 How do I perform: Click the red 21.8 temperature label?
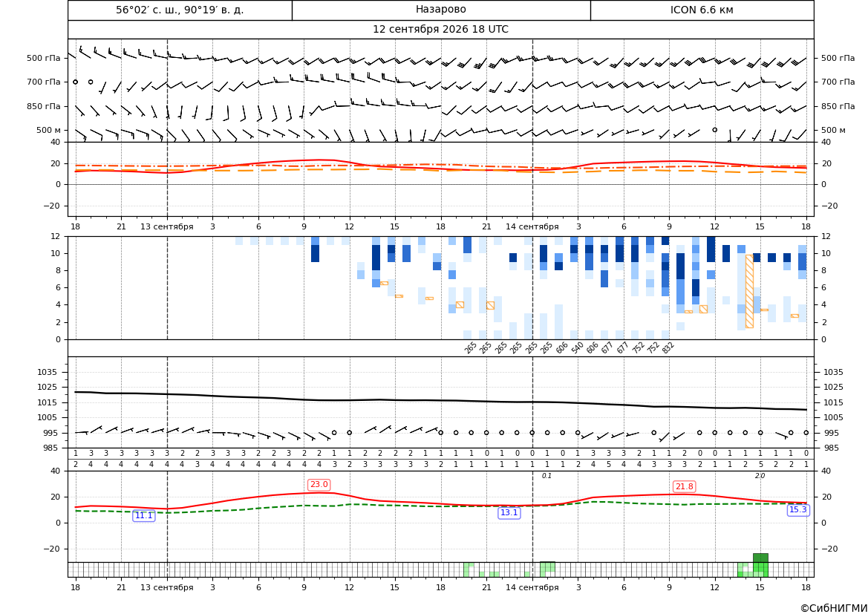[x=684, y=486]
